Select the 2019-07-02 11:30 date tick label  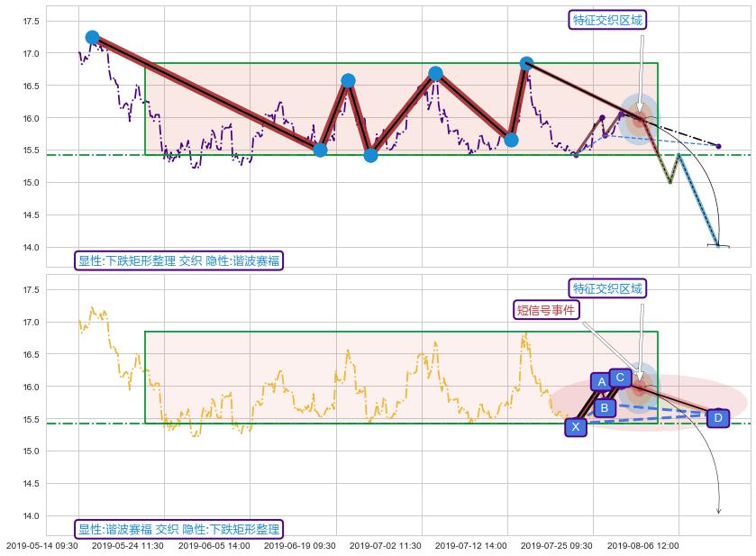click(385, 546)
